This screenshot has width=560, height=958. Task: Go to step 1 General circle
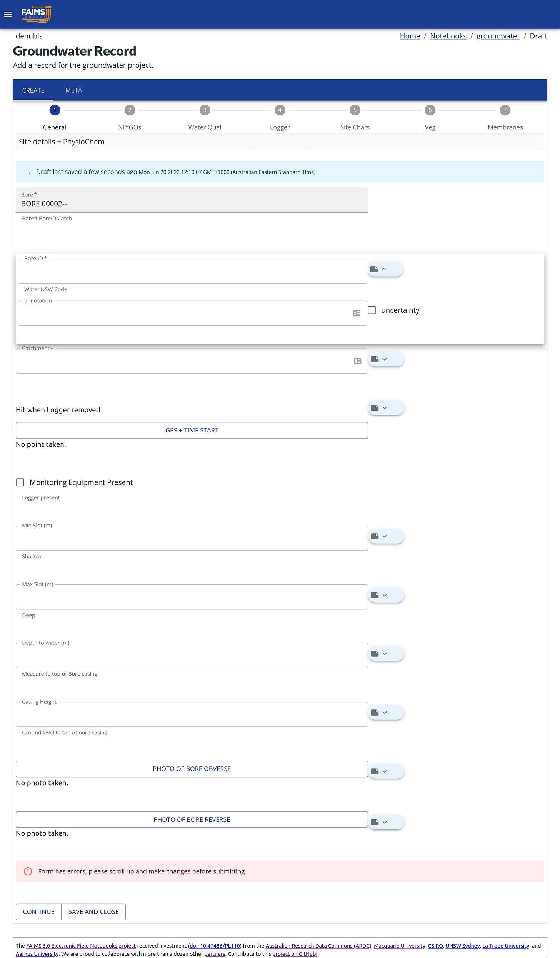coord(55,110)
